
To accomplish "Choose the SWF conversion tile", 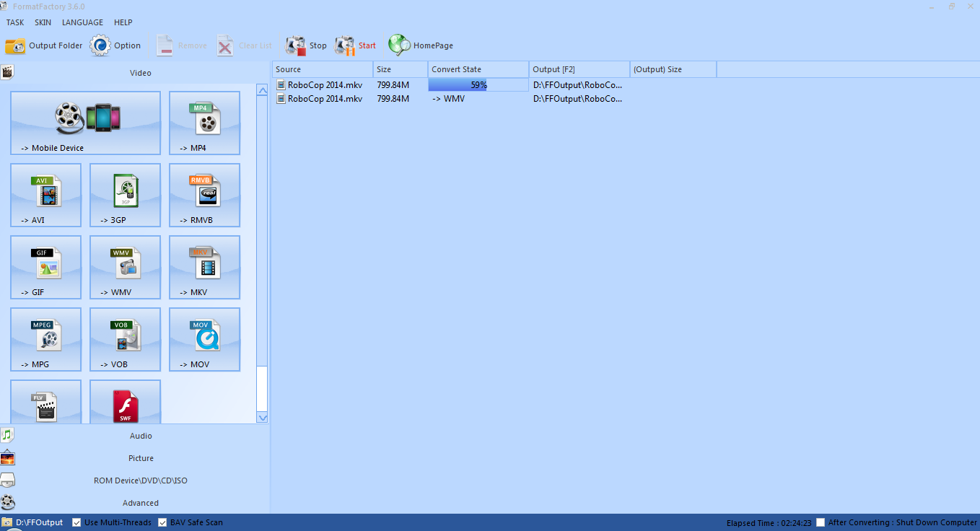I will (x=125, y=402).
